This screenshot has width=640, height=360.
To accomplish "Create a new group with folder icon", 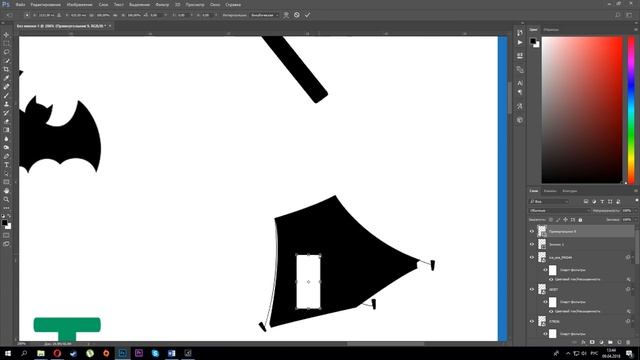I will click(x=610, y=342).
